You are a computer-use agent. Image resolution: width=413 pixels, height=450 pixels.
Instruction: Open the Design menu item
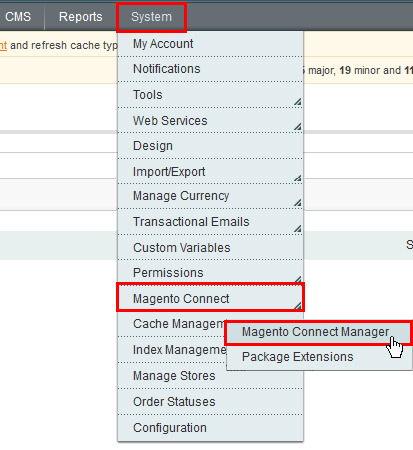click(x=210, y=146)
